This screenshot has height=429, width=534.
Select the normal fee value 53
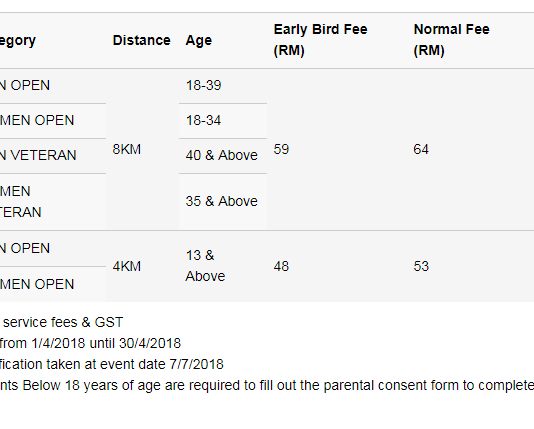tap(421, 266)
